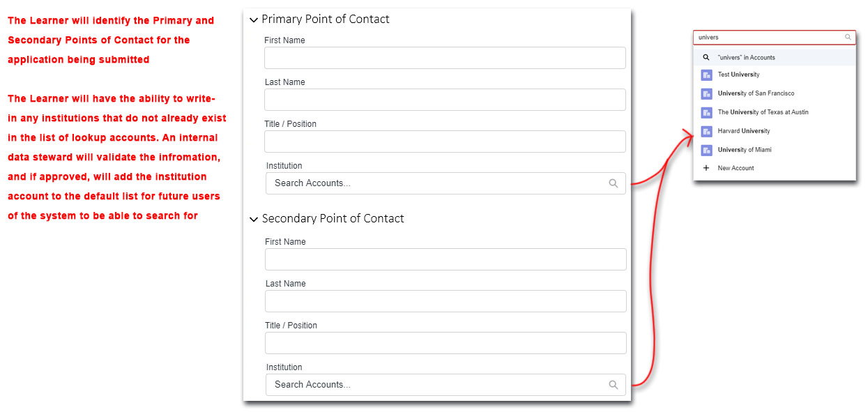Click the "univers" in Accounts search option
The height and width of the screenshot is (412, 868).
746,58
